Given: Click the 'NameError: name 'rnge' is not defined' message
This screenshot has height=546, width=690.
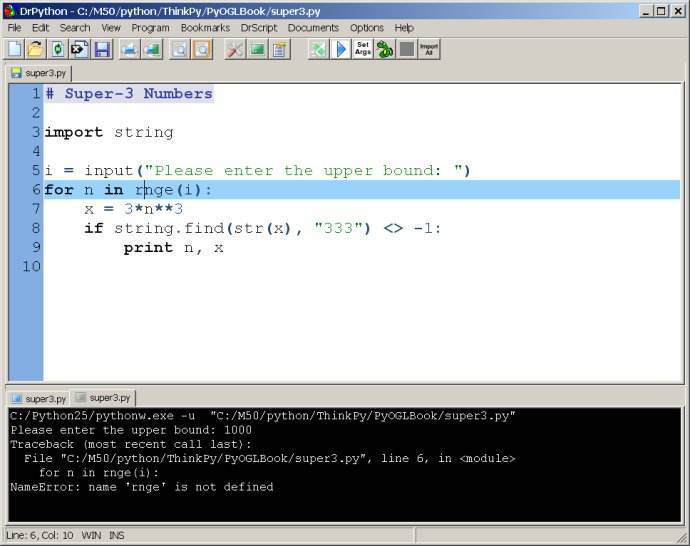Looking at the screenshot, I should coord(142,487).
